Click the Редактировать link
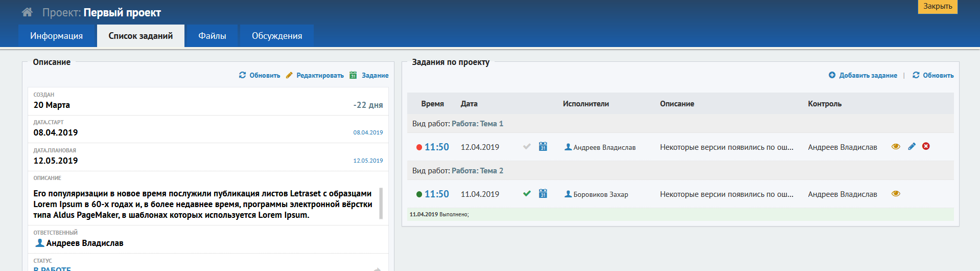The height and width of the screenshot is (271, 980). (320, 75)
